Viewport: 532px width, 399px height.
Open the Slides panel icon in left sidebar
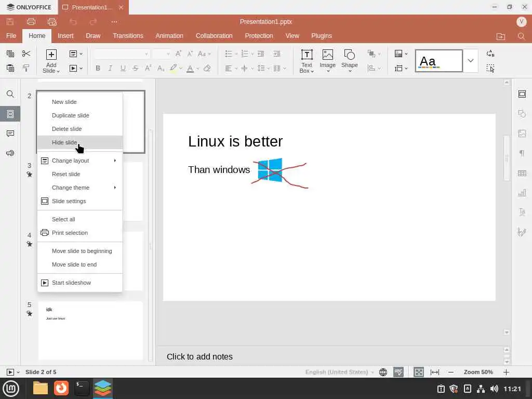point(10,114)
